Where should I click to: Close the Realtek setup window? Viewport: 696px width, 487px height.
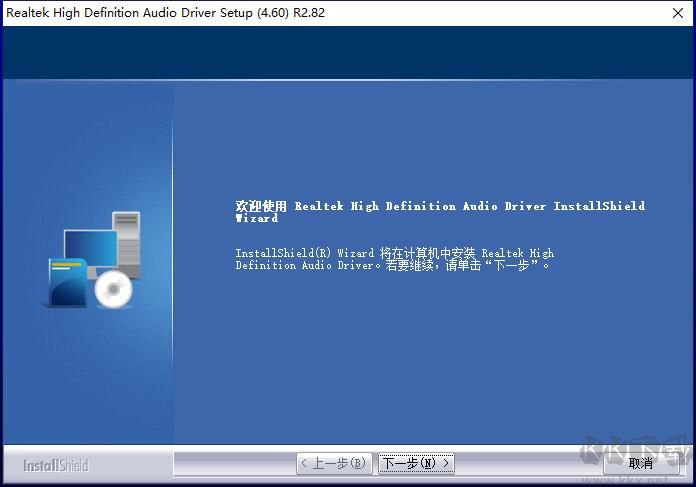click(677, 13)
